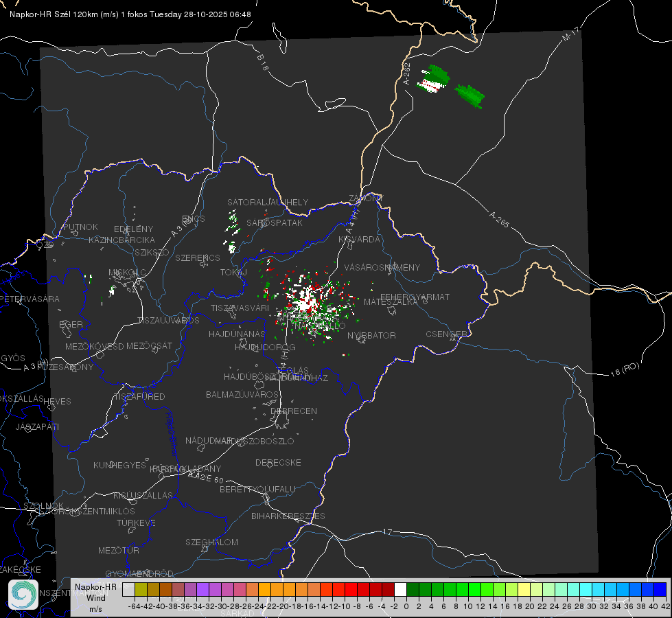
Task: Click the VÁSÁROSNAMÉNY label
Action: click(x=382, y=267)
